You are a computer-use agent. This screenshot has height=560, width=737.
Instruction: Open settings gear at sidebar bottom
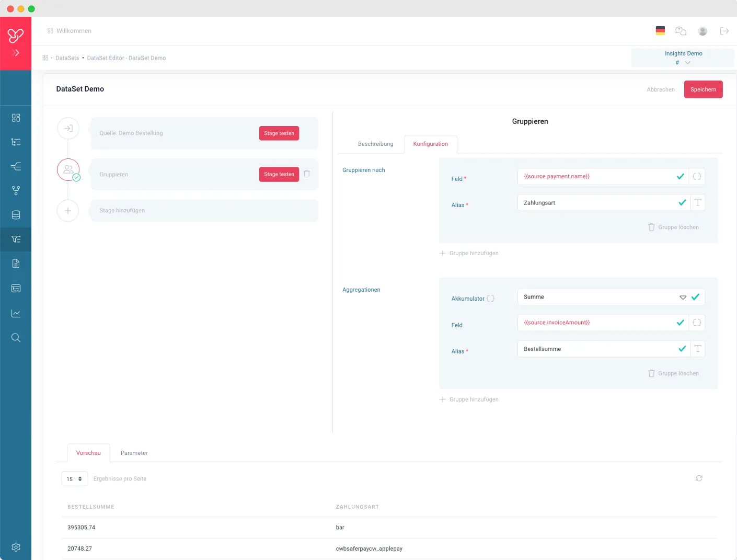click(x=16, y=547)
